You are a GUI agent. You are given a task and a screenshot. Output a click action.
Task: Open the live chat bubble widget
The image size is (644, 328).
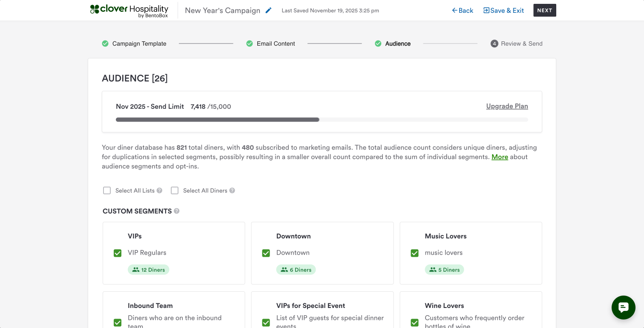coord(623,307)
